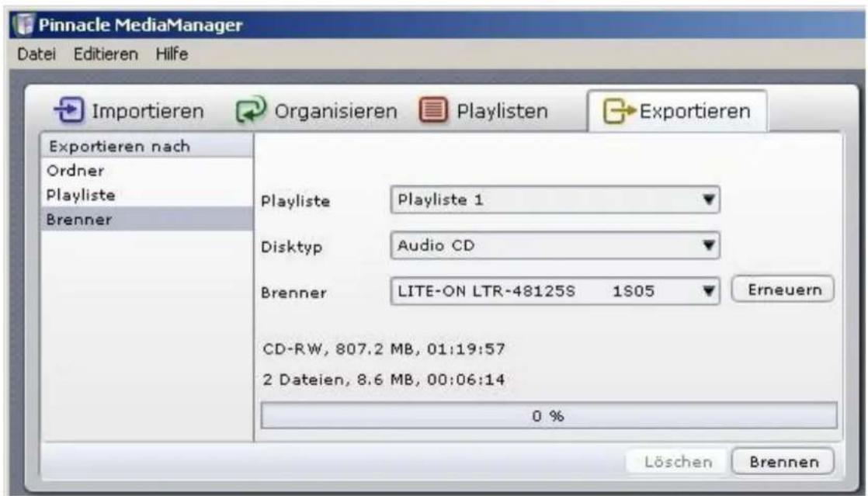Click the Erneuern button
The width and height of the screenshot is (868, 496).
click(x=783, y=290)
